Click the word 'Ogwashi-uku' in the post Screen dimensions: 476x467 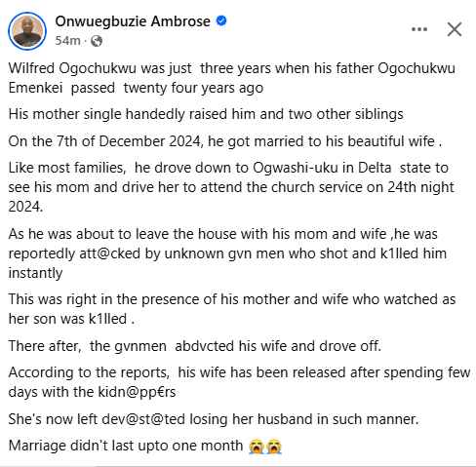pos(291,169)
